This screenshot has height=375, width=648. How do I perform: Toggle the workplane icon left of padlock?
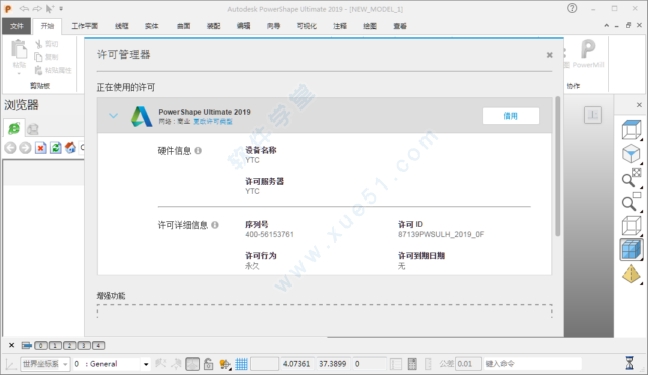coord(193,364)
